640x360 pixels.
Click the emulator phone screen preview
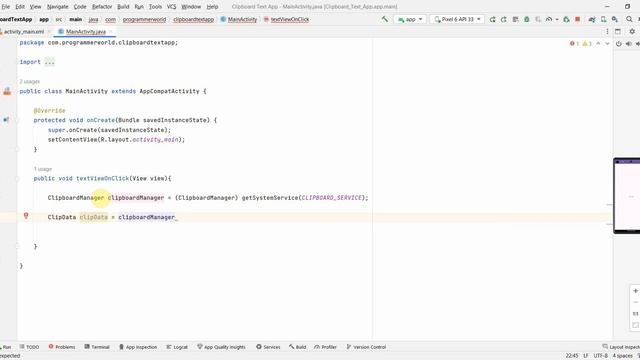coord(627,196)
